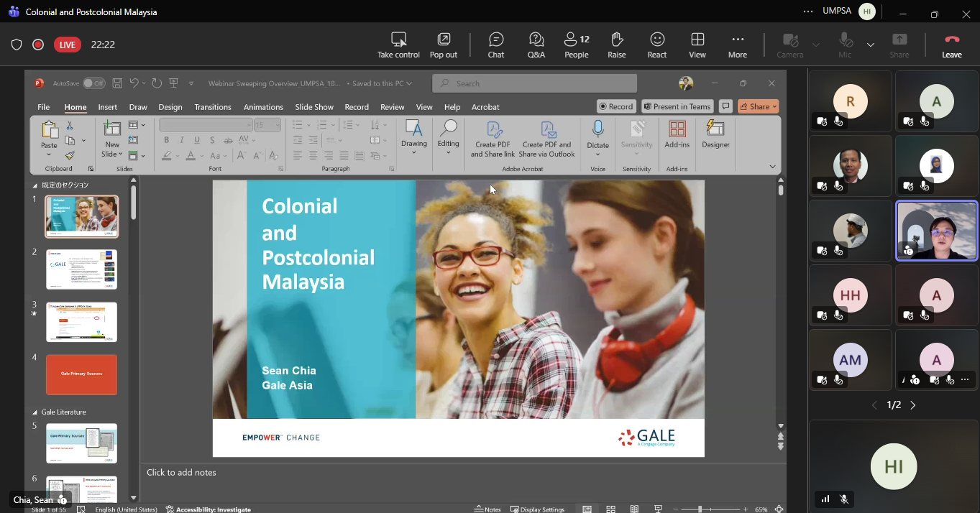Open the Animations tab

point(263,107)
